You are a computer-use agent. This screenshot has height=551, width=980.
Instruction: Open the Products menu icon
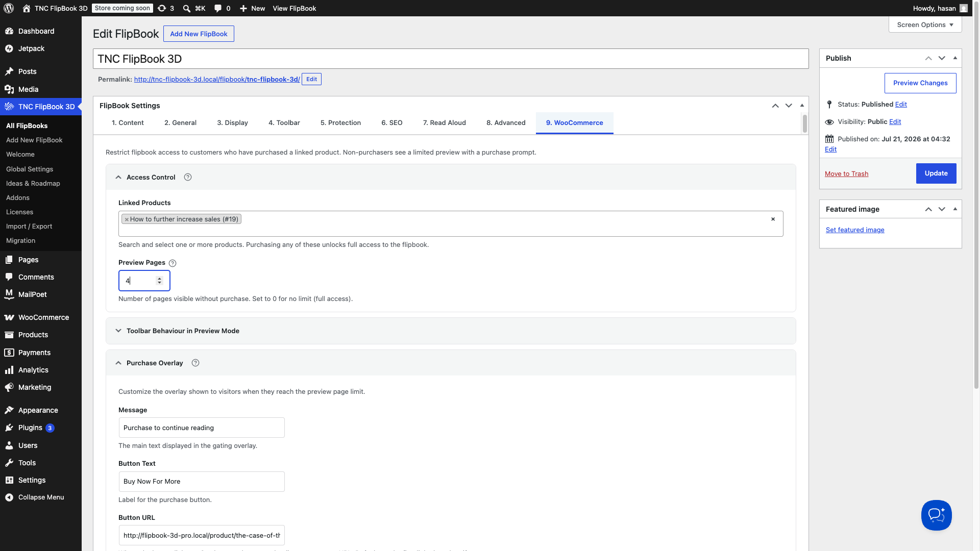pyautogui.click(x=9, y=335)
